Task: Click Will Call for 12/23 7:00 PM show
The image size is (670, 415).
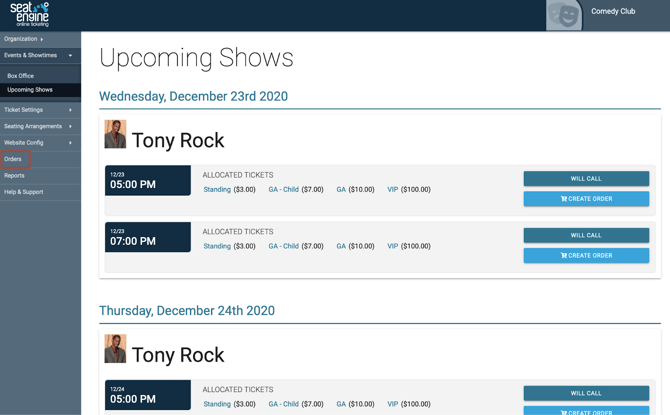Action: [x=586, y=235]
